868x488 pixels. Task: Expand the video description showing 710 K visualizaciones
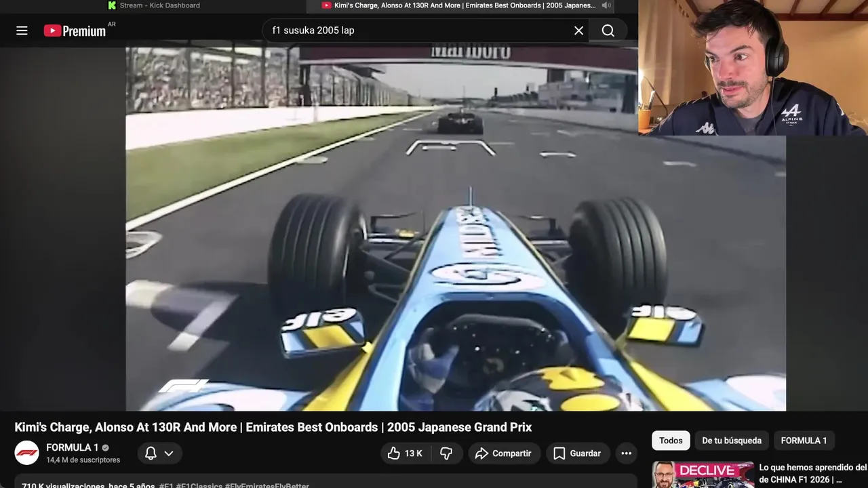[326, 481]
